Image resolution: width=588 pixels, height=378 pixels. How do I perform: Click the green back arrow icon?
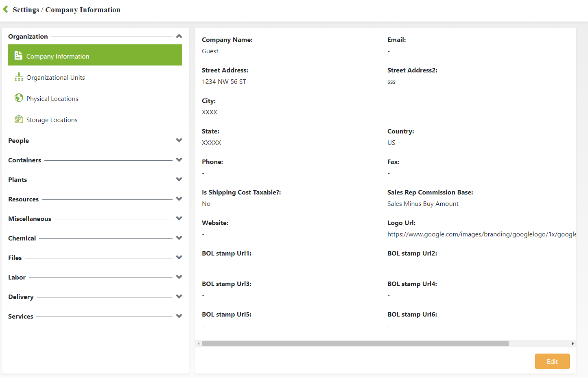pyautogui.click(x=6, y=9)
